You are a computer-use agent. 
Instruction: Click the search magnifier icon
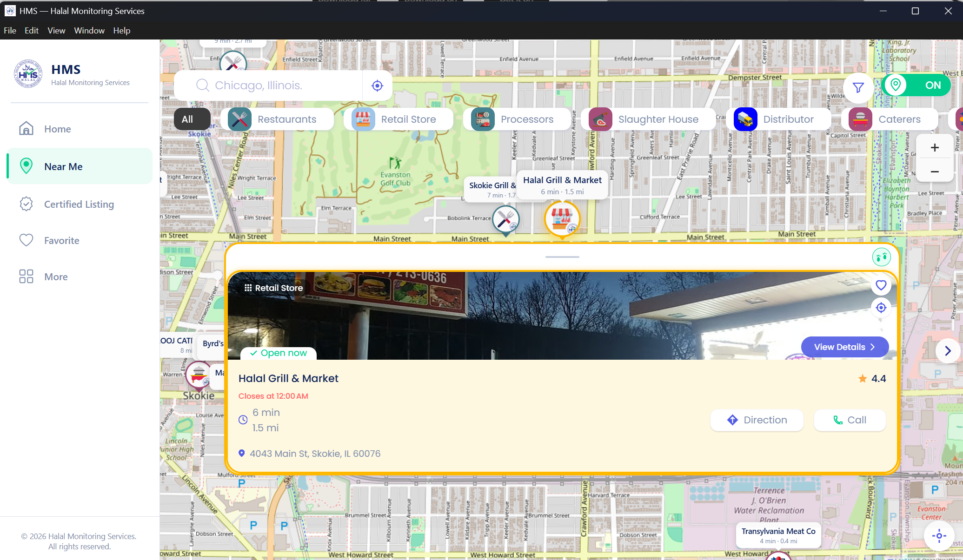(x=202, y=85)
